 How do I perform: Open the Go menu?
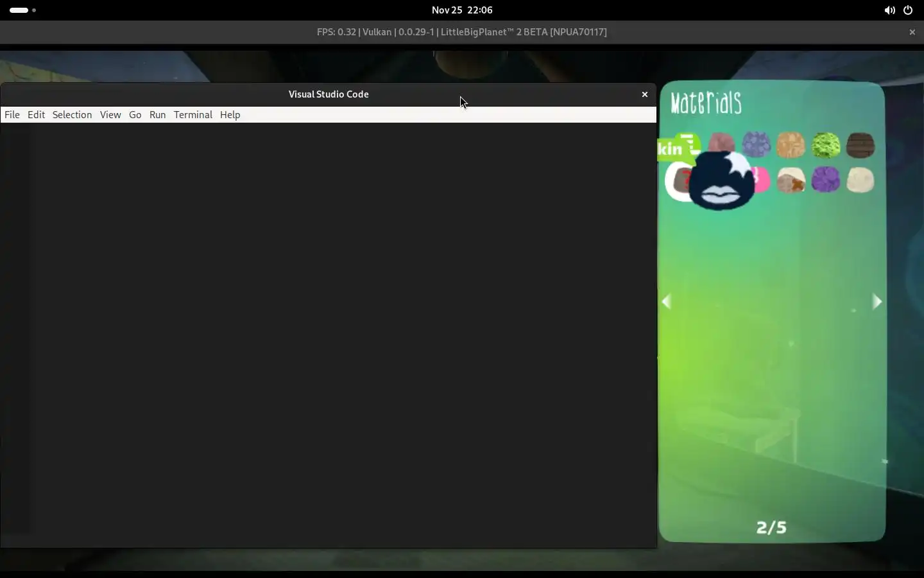click(x=135, y=115)
